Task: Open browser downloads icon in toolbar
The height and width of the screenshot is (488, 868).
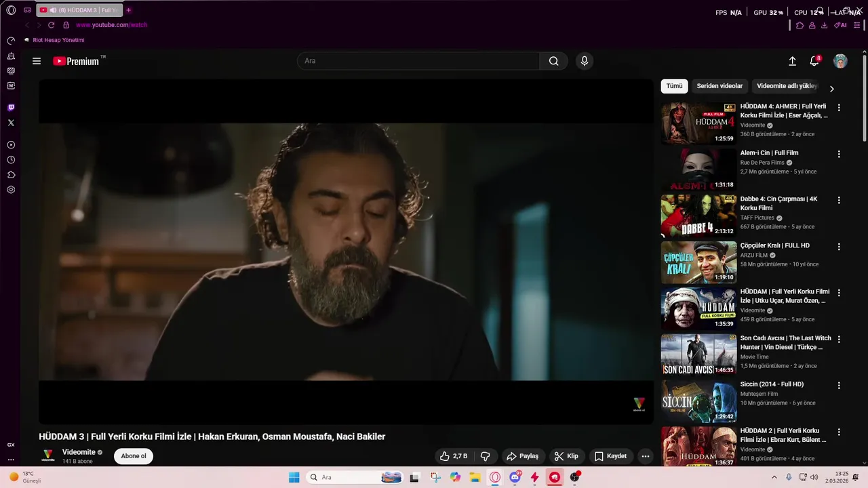Action: pyautogui.click(x=824, y=25)
